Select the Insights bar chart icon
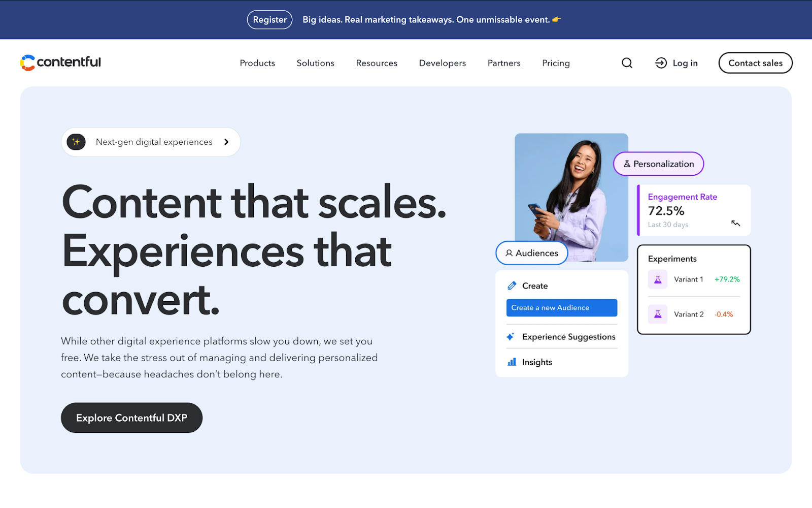This screenshot has width=812, height=508. [x=512, y=362]
